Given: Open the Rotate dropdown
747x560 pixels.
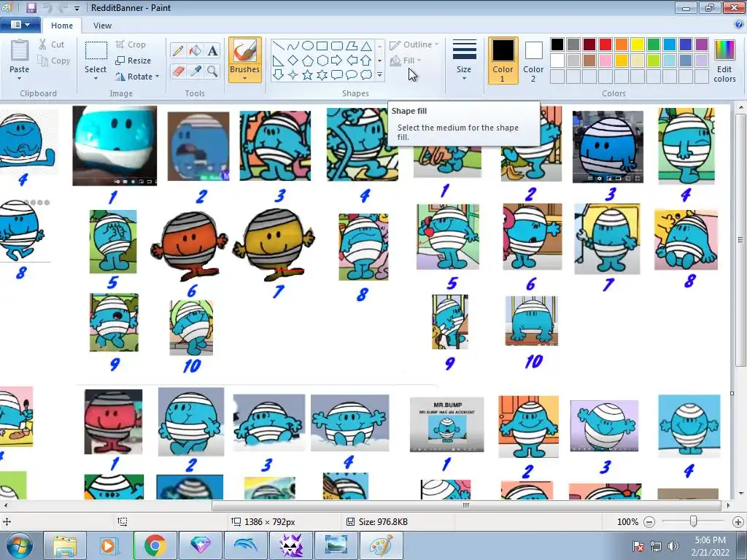Looking at the screenshot, I should coord(137,76).
